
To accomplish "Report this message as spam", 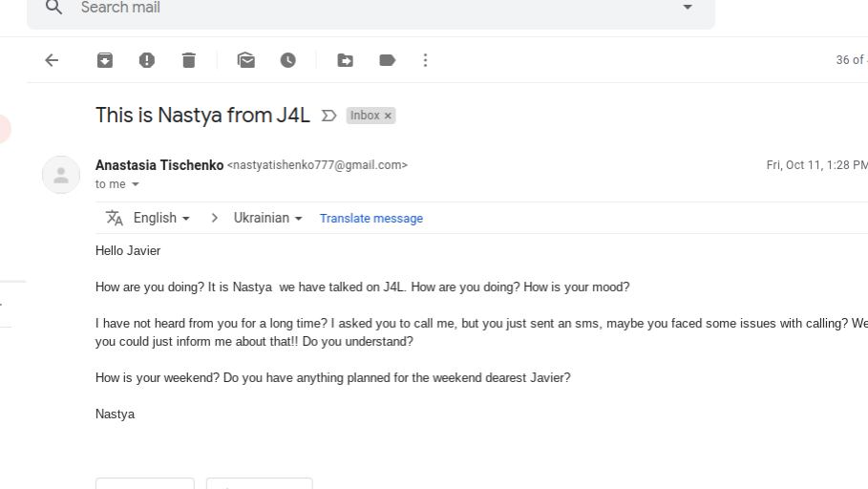I will 147,60.
